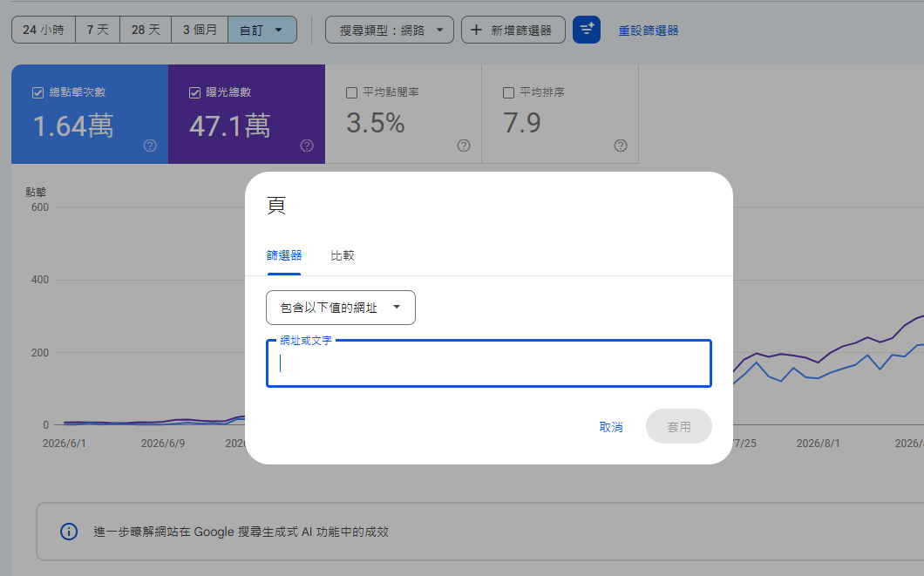Click the 2026/6/9 axis date label

[x=163, y=444]
